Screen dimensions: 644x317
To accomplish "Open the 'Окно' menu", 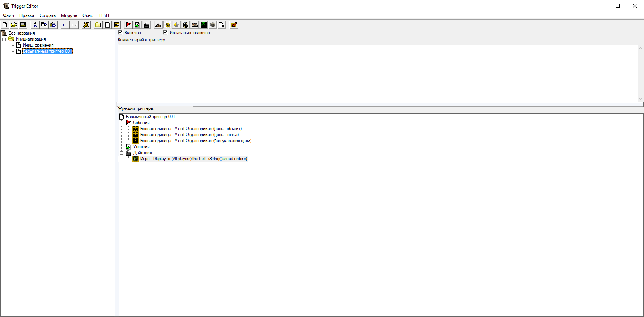I will [88, 15].
